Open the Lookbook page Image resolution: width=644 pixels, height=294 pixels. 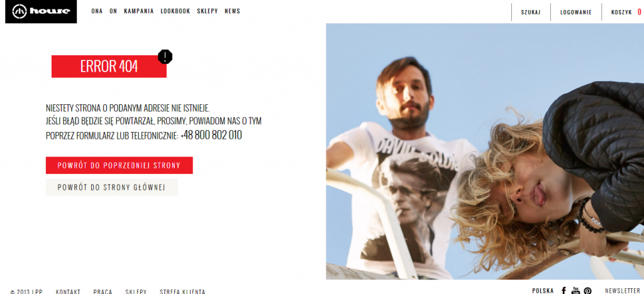coord(175,11)
